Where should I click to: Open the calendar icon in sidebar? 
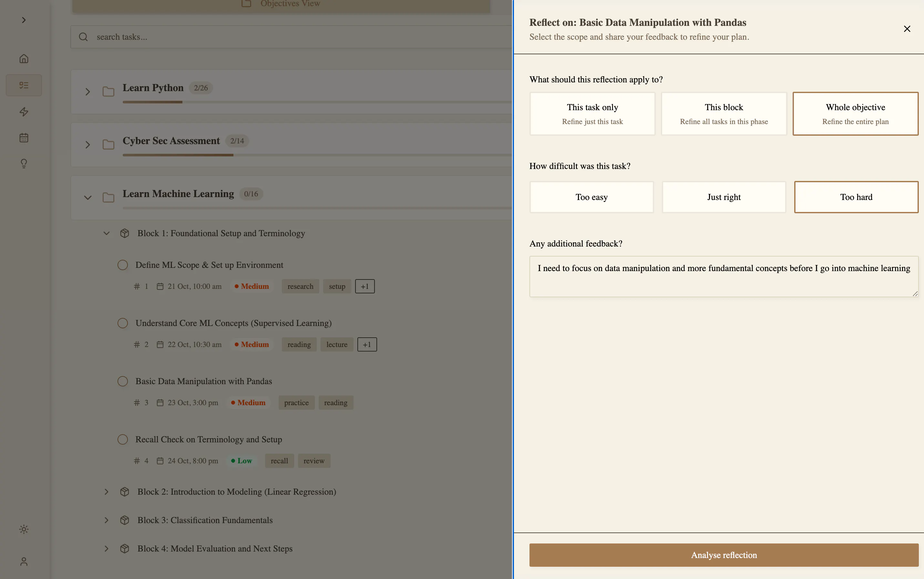point(24,137)
